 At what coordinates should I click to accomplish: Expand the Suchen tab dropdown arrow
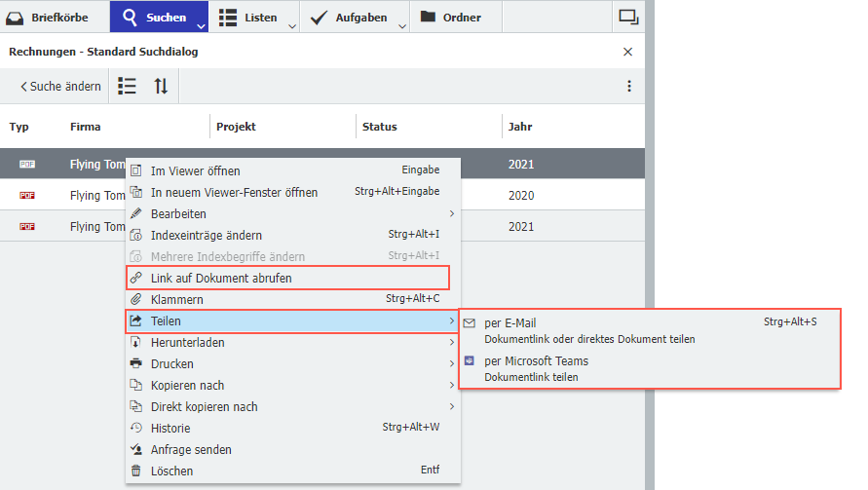201,25
